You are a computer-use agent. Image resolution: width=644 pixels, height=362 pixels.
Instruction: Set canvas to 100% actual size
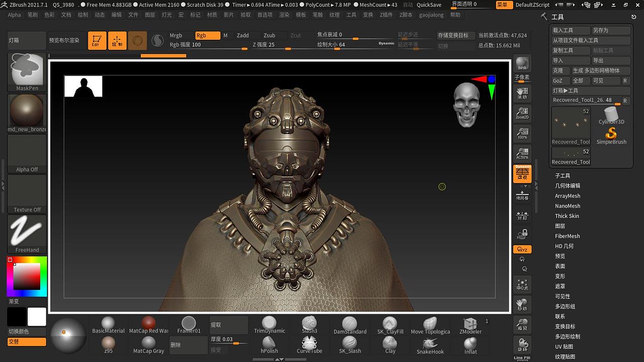(522, 133)
